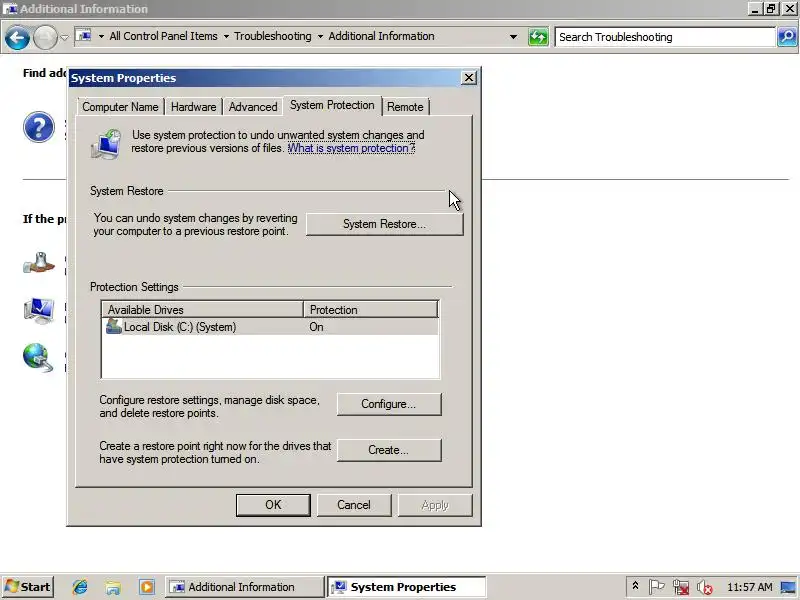
Task: Switch to Additional Information taskbar window
Action: coord(244,587)
